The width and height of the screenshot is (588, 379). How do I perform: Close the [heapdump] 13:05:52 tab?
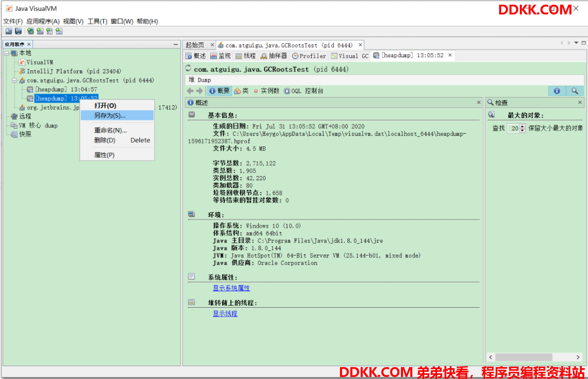click(x=450, y=55)
